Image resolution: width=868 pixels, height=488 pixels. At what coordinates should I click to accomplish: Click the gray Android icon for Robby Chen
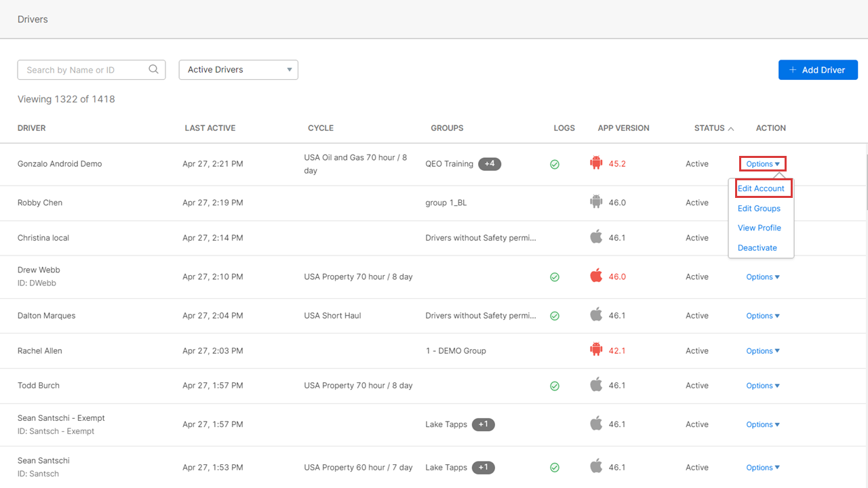(596, 202)
